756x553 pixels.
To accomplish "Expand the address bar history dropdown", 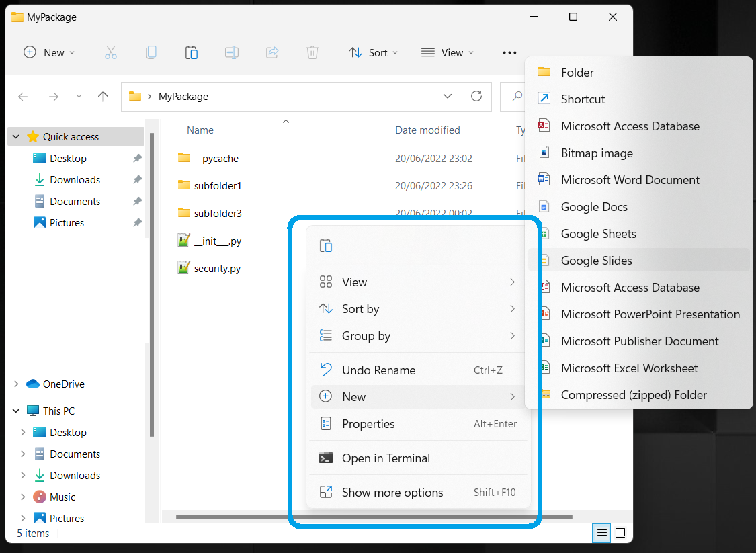I will 448,96.
